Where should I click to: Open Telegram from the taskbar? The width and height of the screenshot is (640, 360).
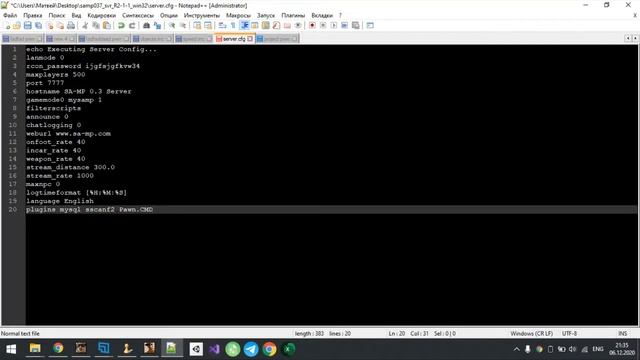tap(251, 349)
